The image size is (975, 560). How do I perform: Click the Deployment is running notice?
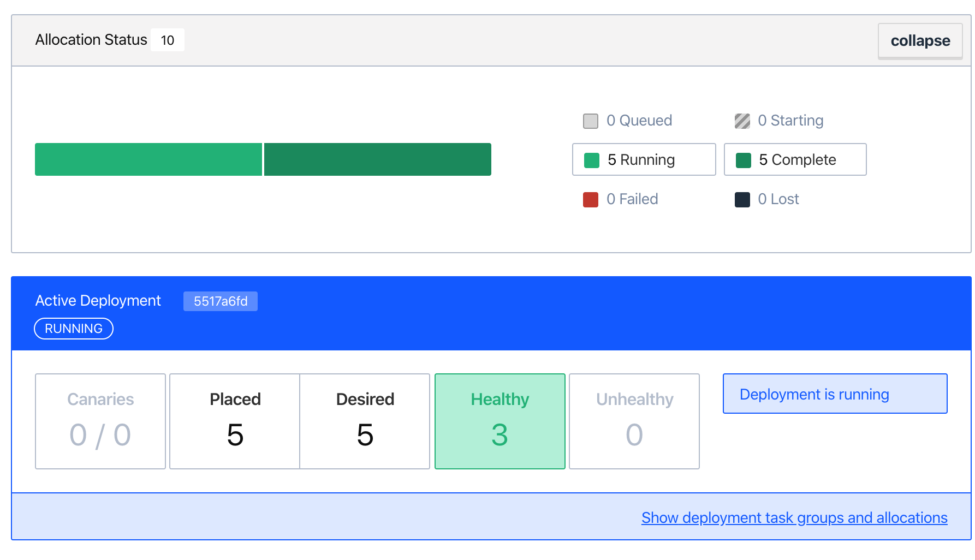[x=835, y=394]
